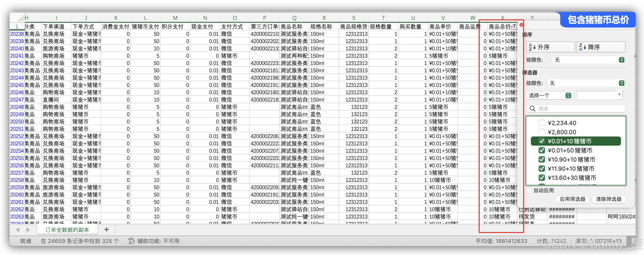Click the 清除筛选器 button

click(x=608, y=199)
